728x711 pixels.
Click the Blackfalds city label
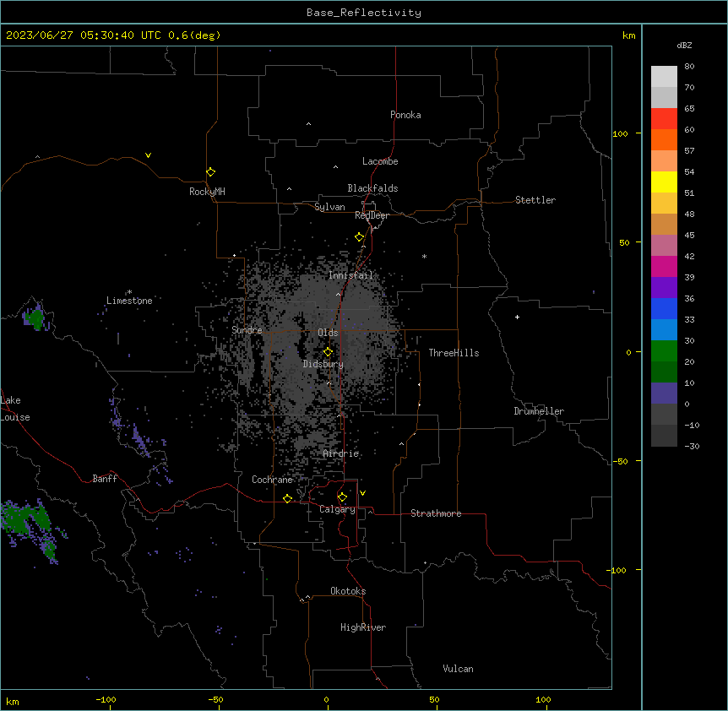click(372, 188)
